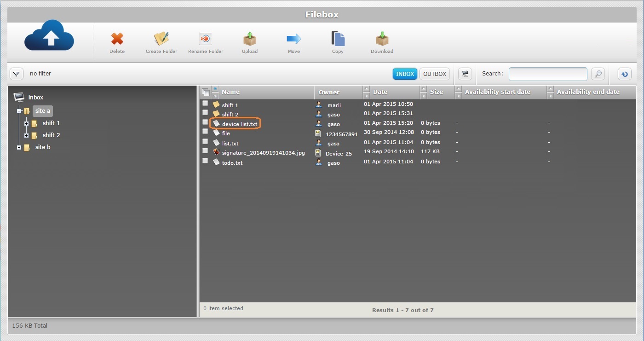Open signature_20140919141034.jpg file name

pyautogui.click(x=263, y=153)
